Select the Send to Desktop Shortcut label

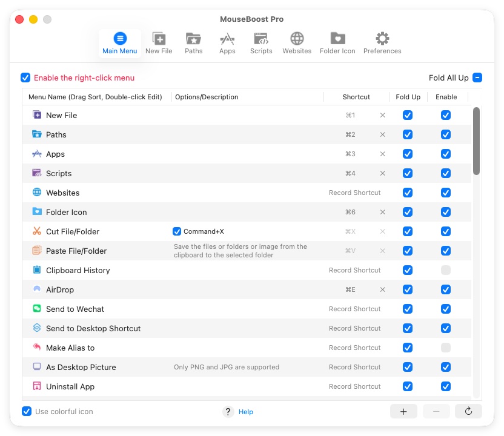click(x=93, y=328)
